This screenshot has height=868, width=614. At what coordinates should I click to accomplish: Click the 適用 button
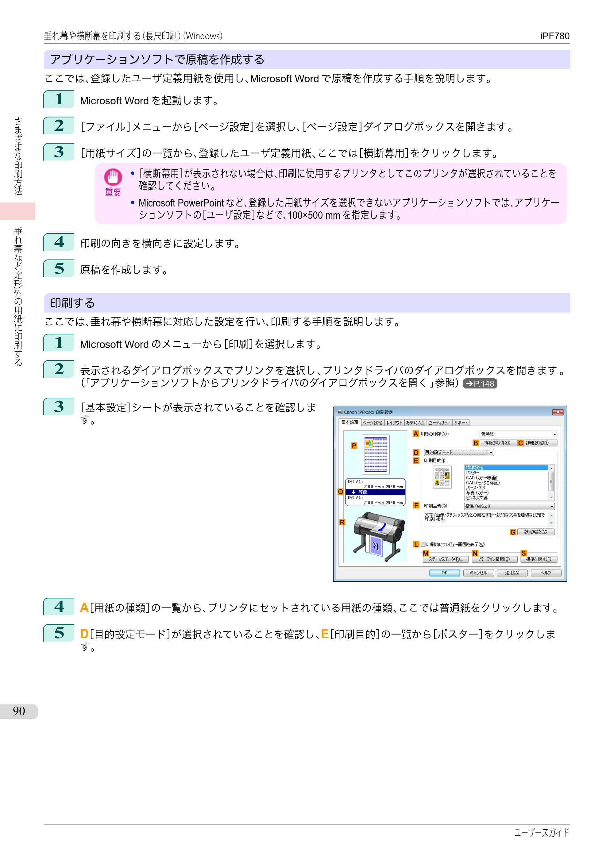(x=512, y=573)
